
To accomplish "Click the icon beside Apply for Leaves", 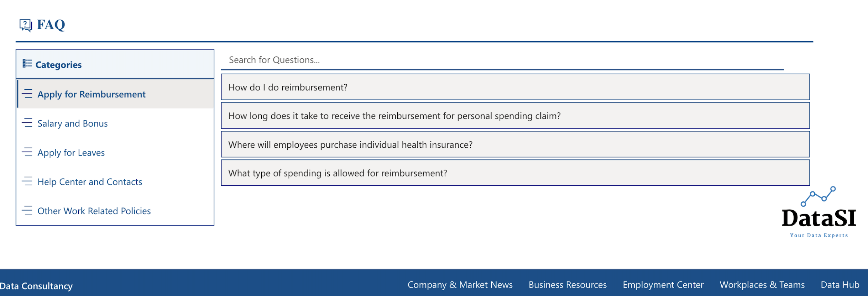I will click(x=28, y=152).
